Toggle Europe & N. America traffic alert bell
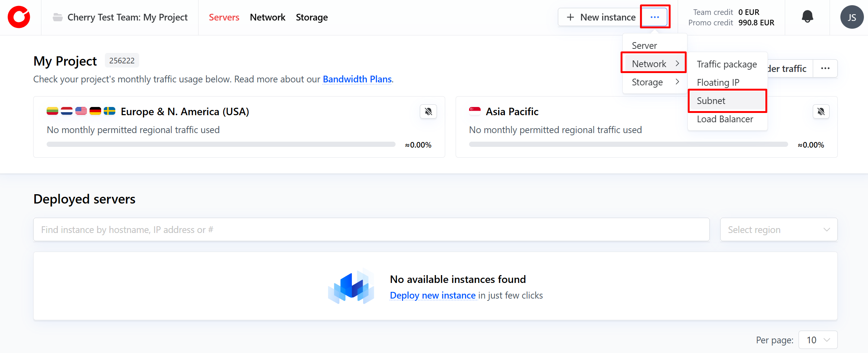Screen dimensions: 868x353 pyautogui.click(x=428, y=111)
